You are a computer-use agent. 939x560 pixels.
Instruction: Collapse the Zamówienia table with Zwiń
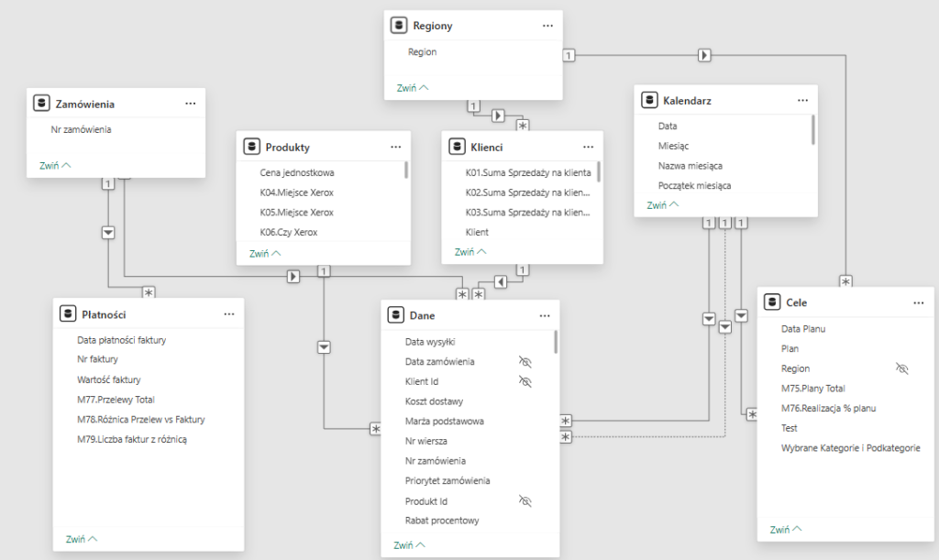(55, 166)
